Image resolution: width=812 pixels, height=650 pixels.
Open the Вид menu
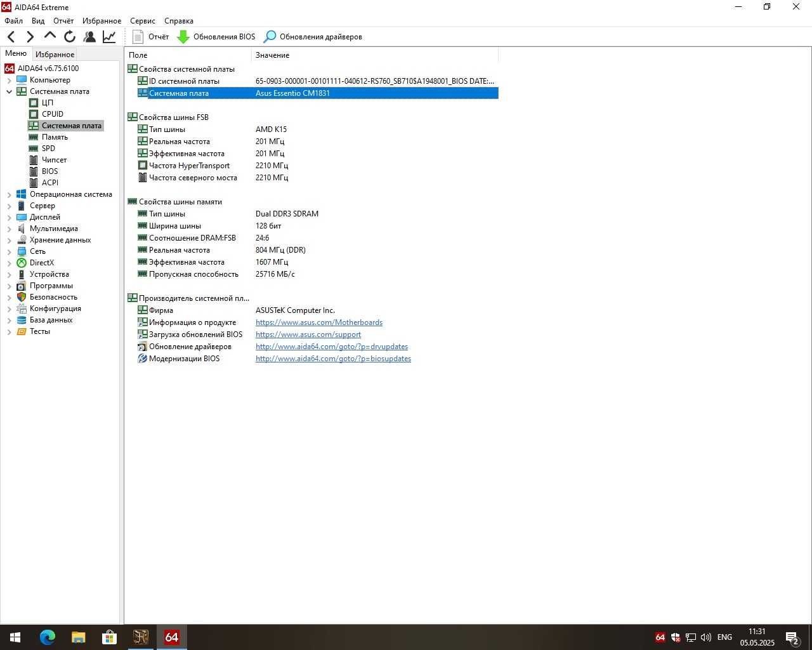coord(38,21)
